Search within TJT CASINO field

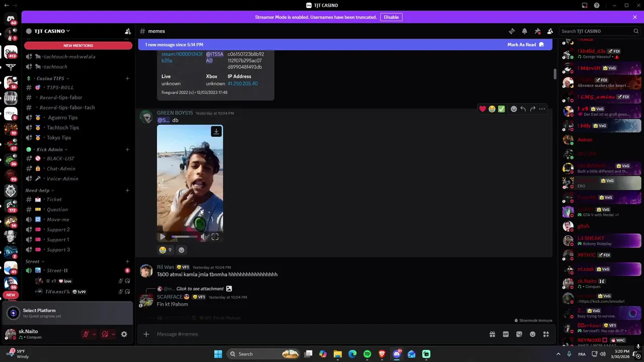click(x=600, y=31)
